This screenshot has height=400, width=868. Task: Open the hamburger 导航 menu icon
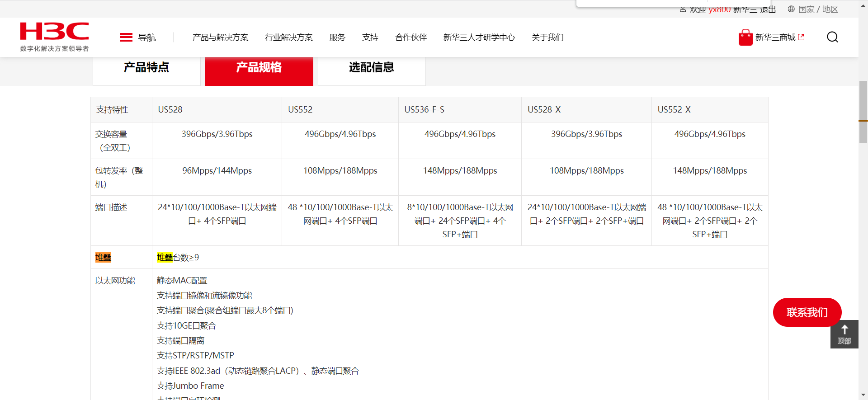click(126, 38)
